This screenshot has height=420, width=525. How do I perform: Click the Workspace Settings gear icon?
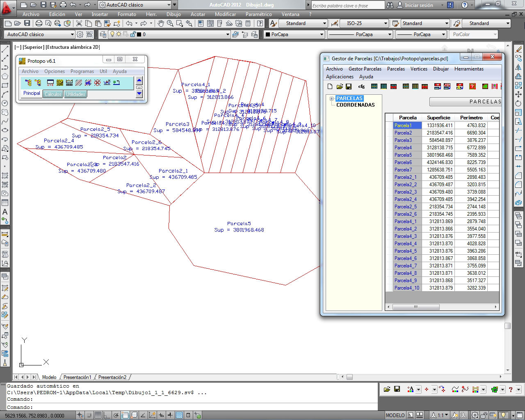tap(80, 34)
